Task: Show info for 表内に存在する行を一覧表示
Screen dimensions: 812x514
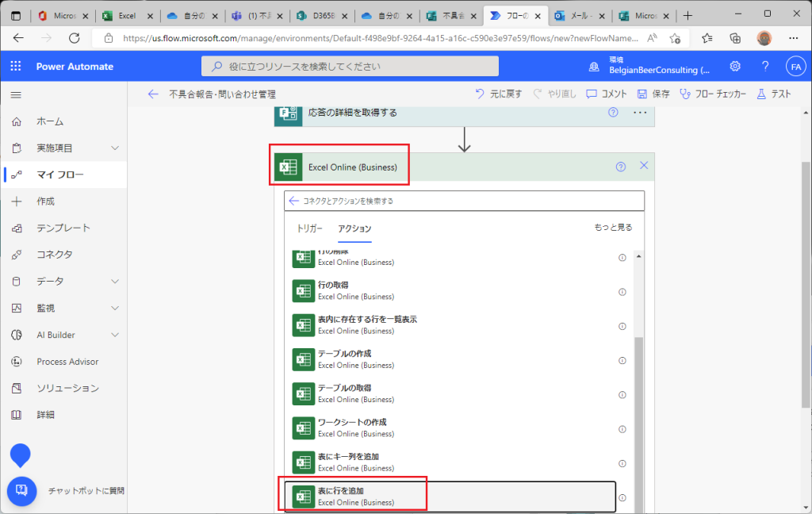Action: tap(622, 327)
